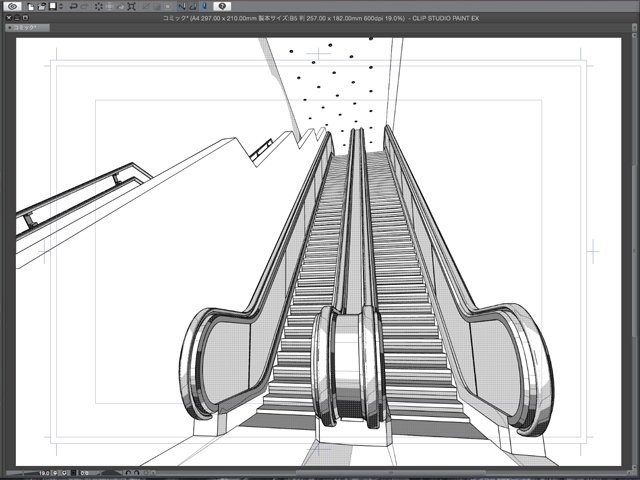The width and height of the screenshot is (640, 480).
Task: Redo action arrow
Action: point(84,6)
